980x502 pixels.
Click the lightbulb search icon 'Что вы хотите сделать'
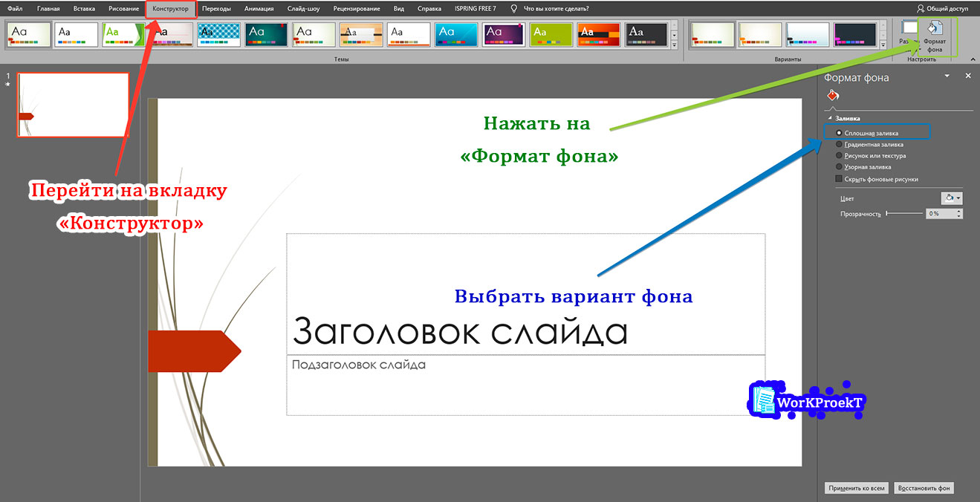(x=513, y=9)
